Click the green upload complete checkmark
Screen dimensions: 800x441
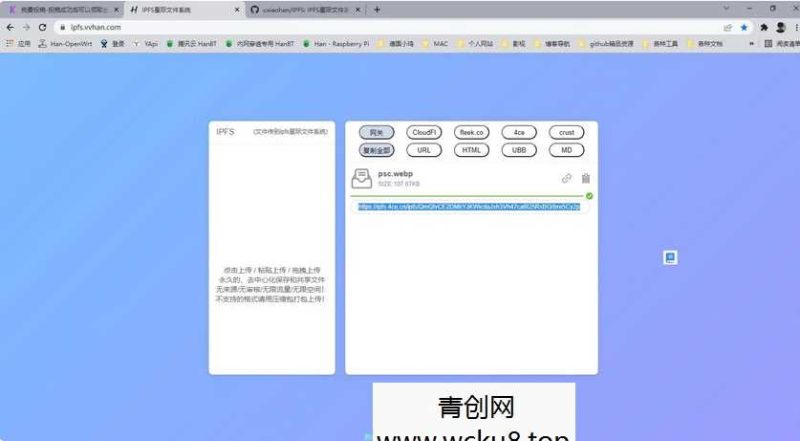(590, 196)
